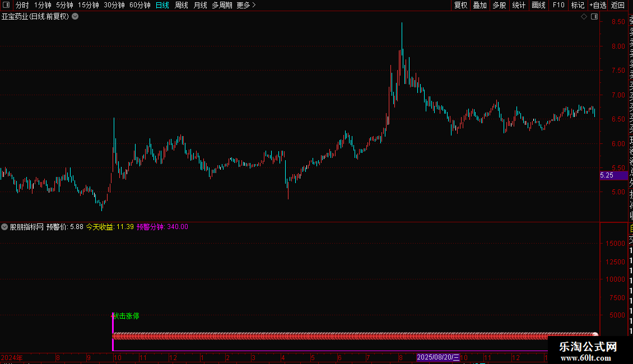
Task: Select the 5分钟 period
Action: click(x=64, y=5)
